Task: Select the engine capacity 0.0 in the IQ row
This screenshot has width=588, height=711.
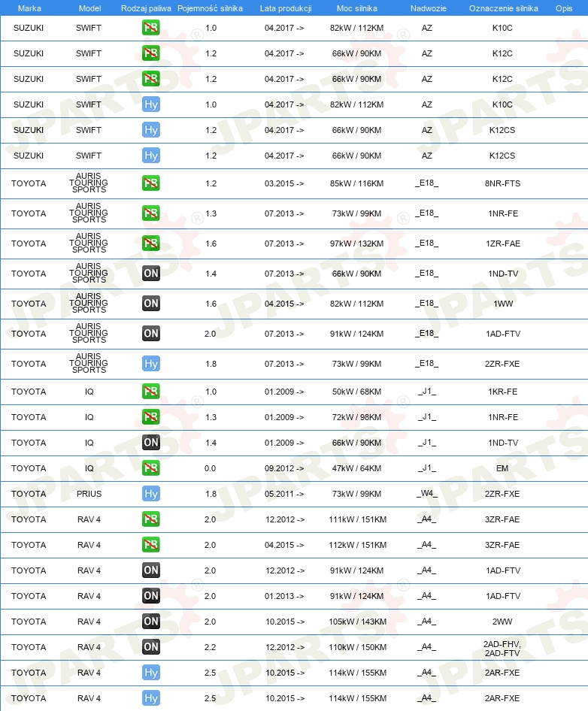Action: point(210,468)
